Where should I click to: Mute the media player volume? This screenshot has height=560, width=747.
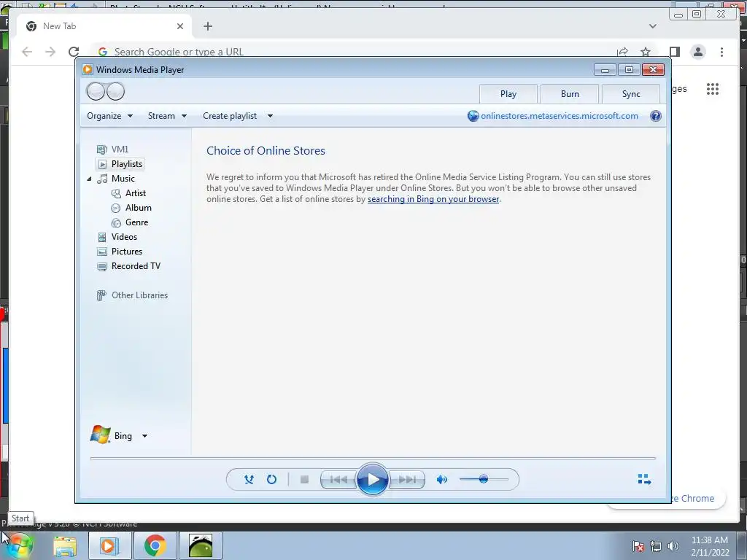[442, 480]
